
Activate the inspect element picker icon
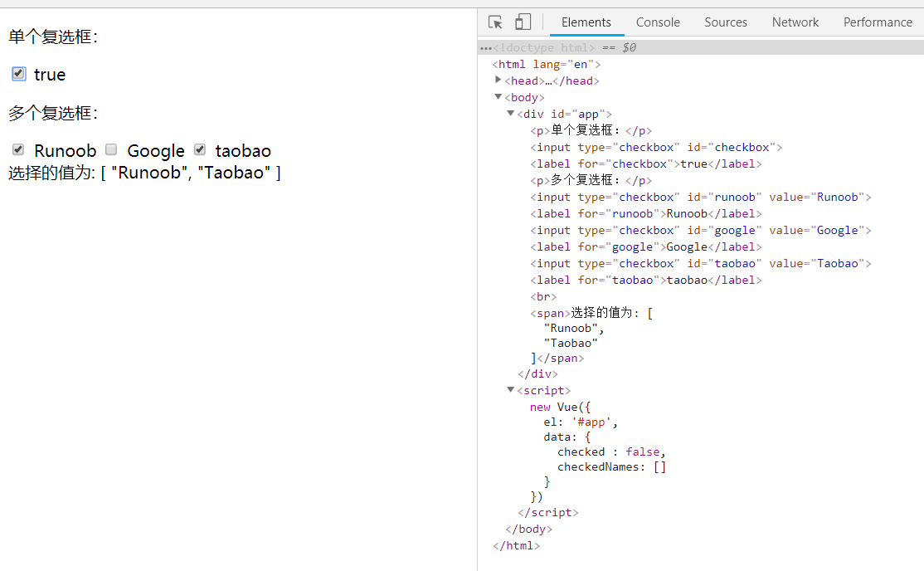(495, 22)
